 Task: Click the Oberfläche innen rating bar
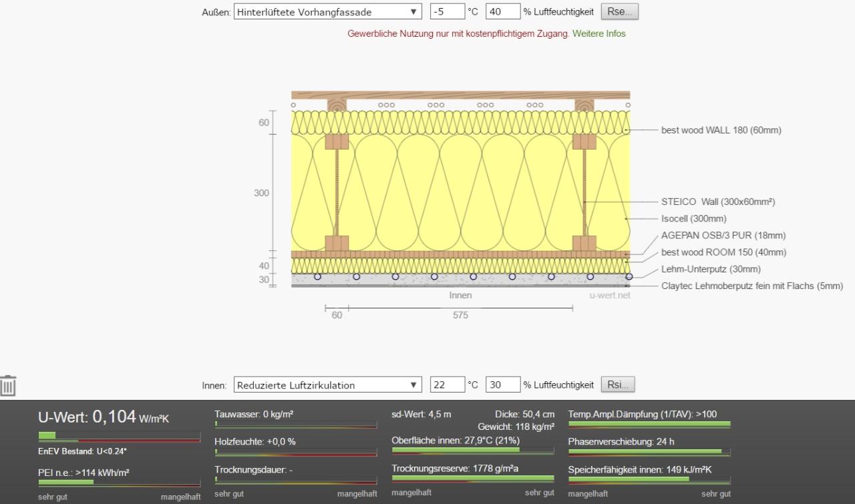pos(473,451)
